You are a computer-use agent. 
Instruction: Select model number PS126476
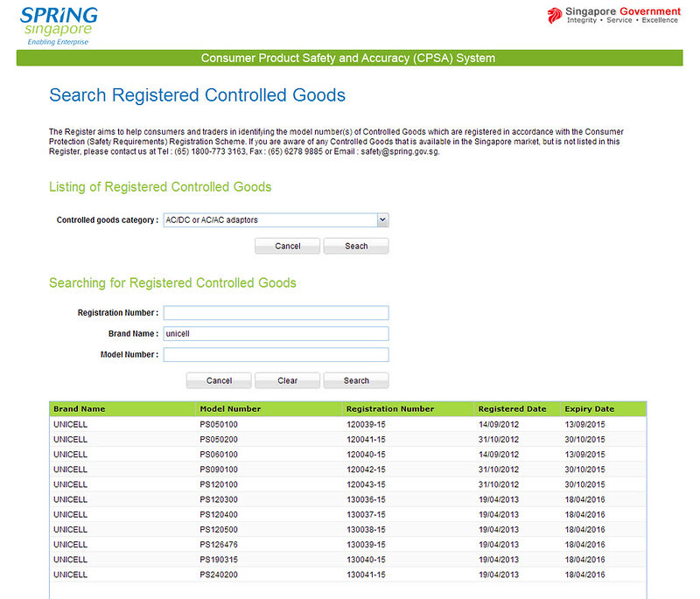[219, 545]
